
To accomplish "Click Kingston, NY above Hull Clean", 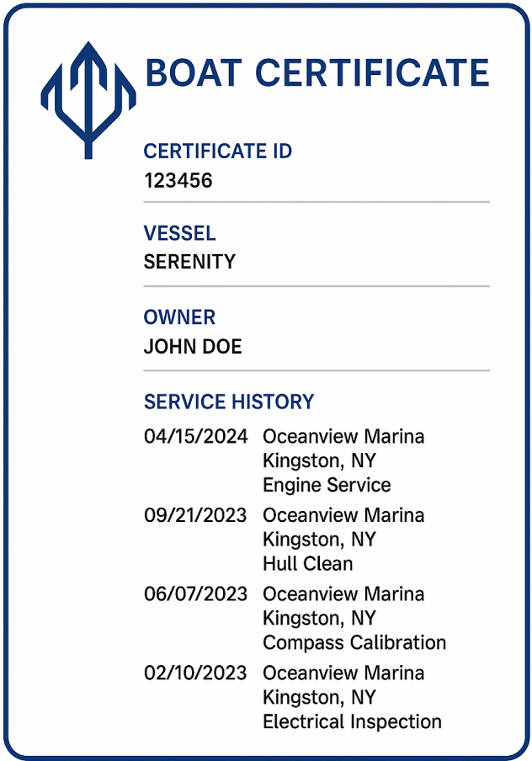I will click(x=319, y=539).
